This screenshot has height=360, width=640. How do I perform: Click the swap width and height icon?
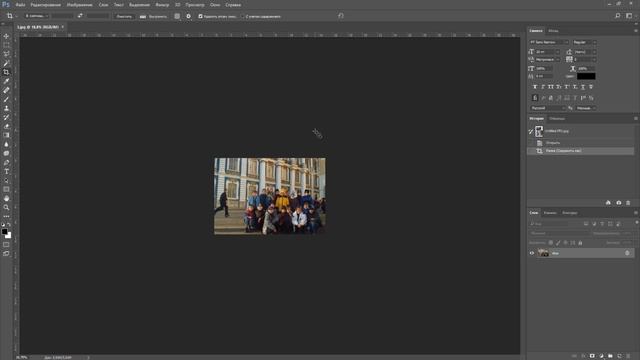click(x=80, y=16)
